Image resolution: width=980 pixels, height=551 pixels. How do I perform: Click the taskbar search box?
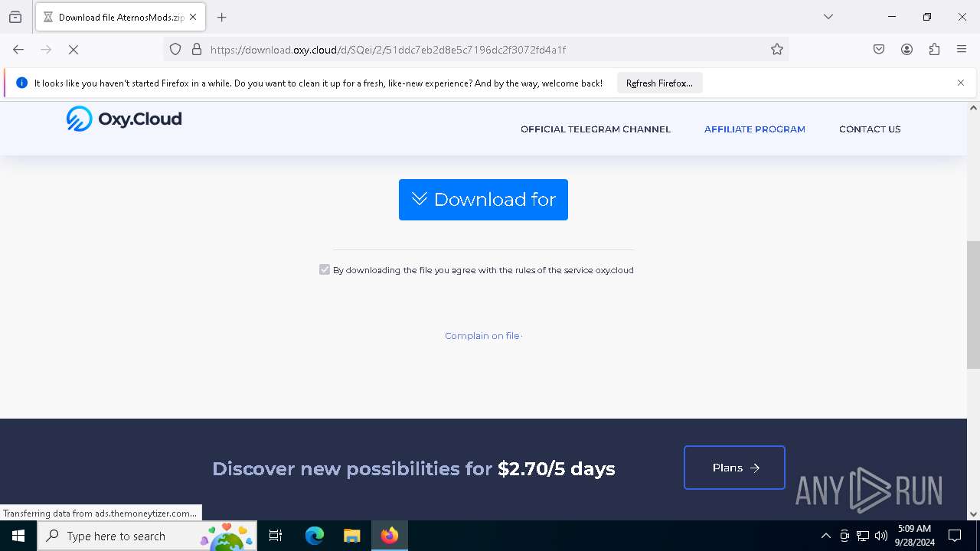[147, 536]
